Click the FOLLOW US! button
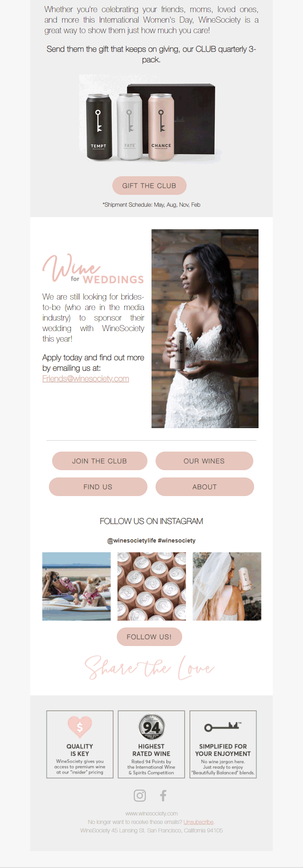303x868 pixels. pos(149,637)
